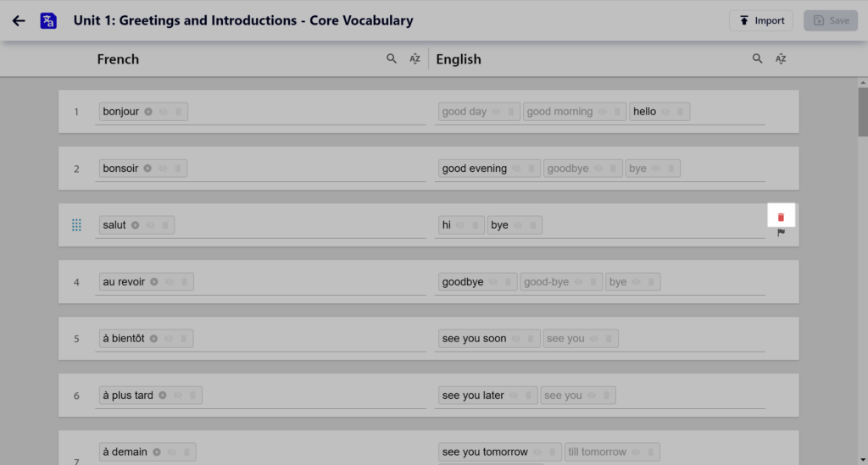
Task: Toggle visibility of the bonjour chip
Action: [164, 112]
